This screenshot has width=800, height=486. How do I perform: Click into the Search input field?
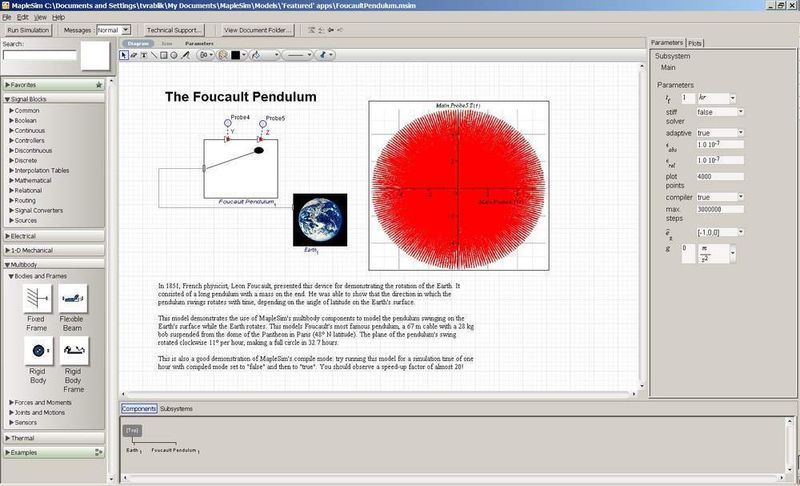click(x=40, y=55)
